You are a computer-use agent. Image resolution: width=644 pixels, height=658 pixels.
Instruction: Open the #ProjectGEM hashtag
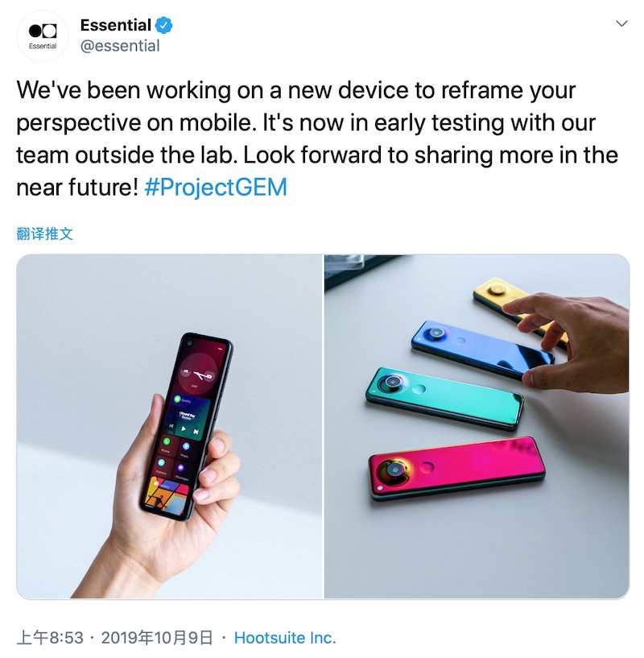click(x=216, y=187)
